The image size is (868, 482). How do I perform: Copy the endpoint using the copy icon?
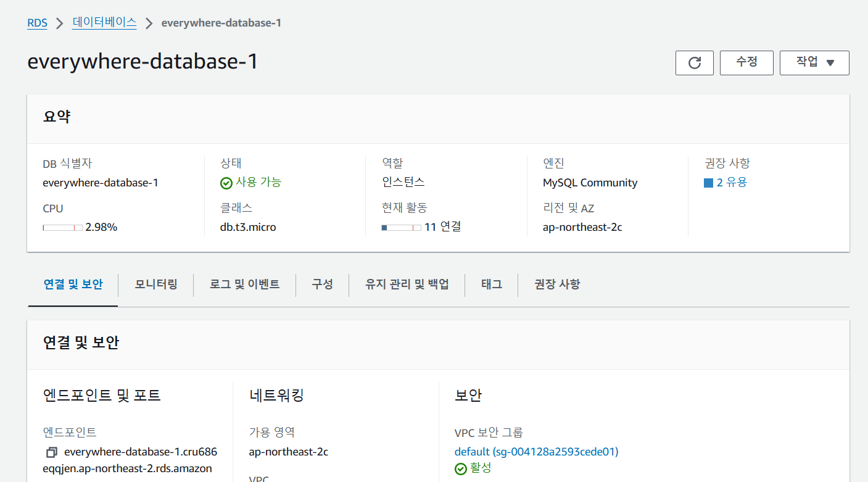[52, 452]
